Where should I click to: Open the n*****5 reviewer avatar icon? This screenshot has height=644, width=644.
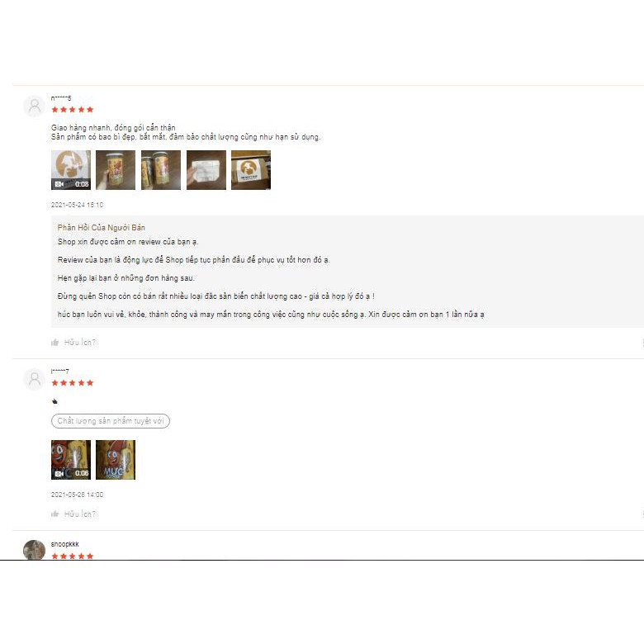coord(35,106)
